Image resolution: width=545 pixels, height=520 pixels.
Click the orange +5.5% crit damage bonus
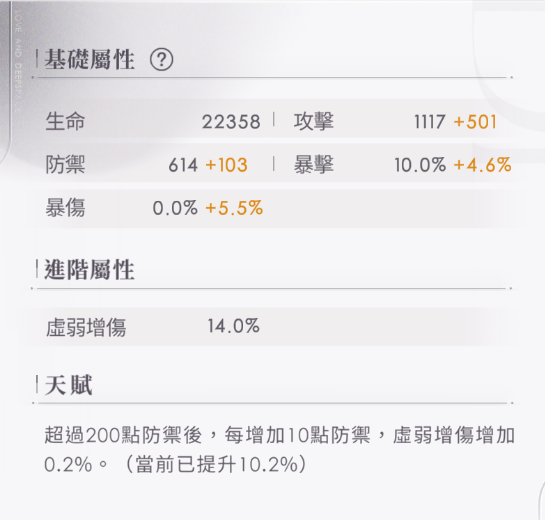click(234, 208)
